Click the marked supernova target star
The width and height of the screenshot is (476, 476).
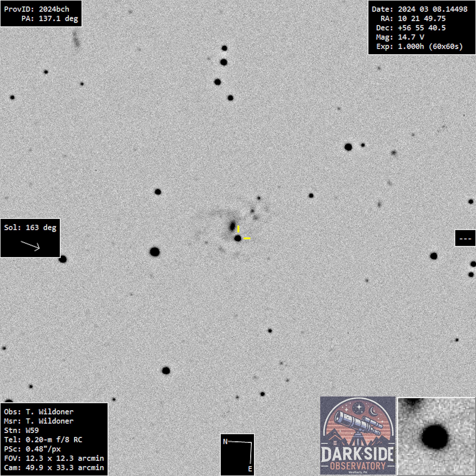click(x=238, y=238)
